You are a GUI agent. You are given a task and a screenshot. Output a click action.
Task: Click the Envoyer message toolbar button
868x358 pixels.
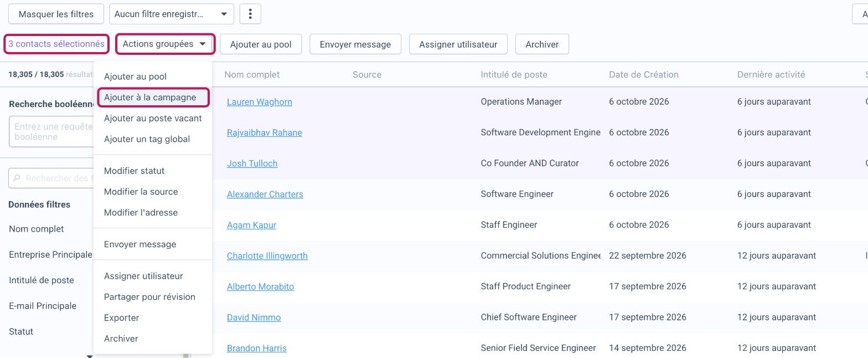tap(355, 44)
